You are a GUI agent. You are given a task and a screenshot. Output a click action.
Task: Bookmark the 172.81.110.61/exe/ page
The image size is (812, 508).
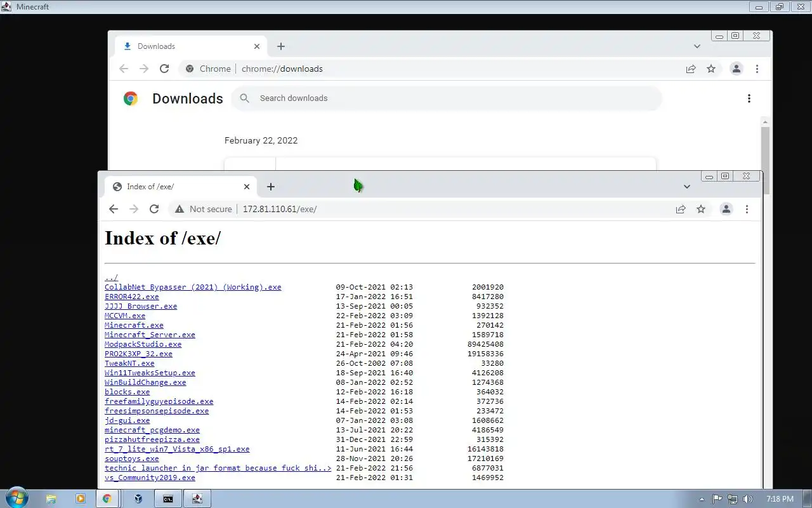pyautogui.click(x=701, y=209)
